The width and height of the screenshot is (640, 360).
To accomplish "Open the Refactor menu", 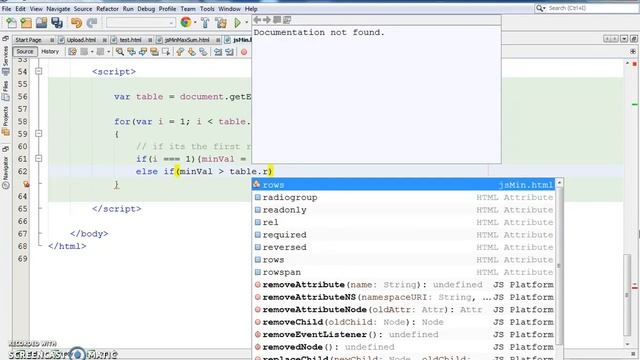I will pos(107,9).
